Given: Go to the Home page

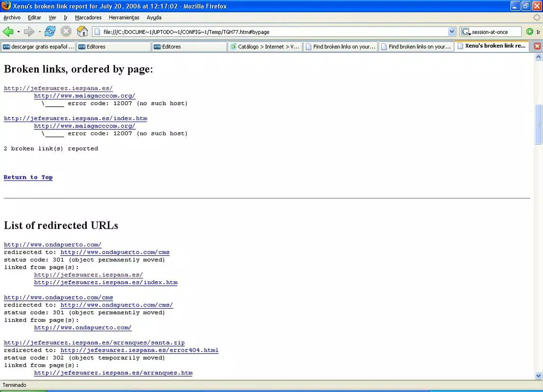Looking at the screenshot, I should pos(82,31).
